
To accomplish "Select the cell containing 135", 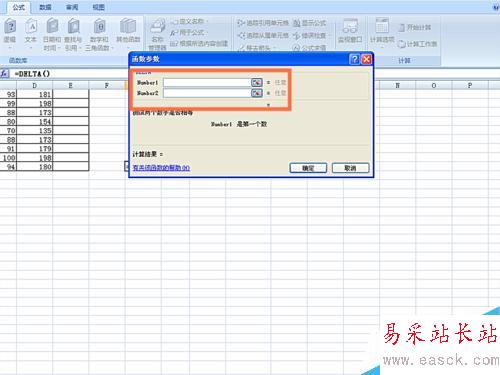I will point(35,130).
